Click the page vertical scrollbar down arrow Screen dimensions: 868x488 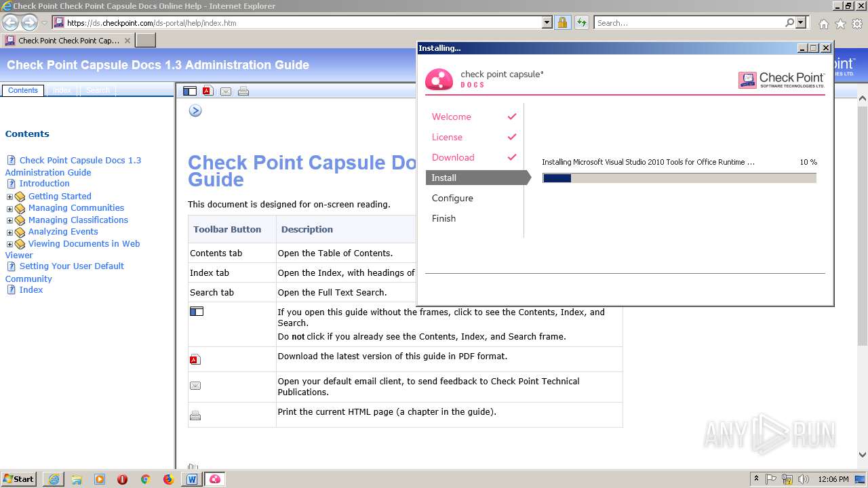point(863,455)
